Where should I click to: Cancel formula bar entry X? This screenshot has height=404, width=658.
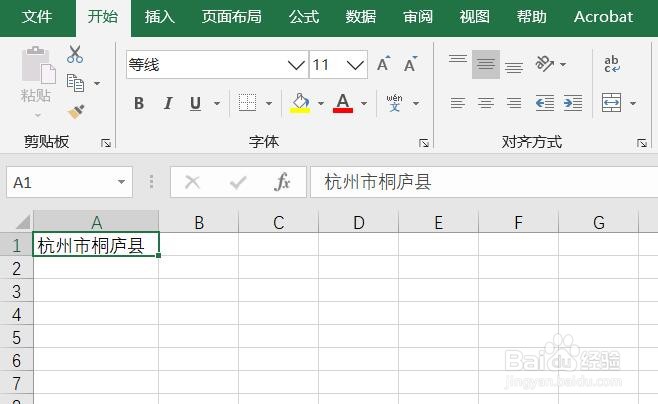(193, 182)
